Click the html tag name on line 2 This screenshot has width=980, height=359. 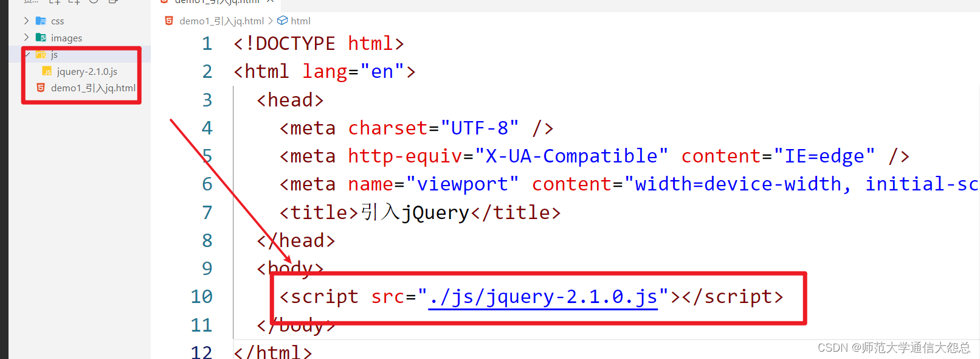267,72
